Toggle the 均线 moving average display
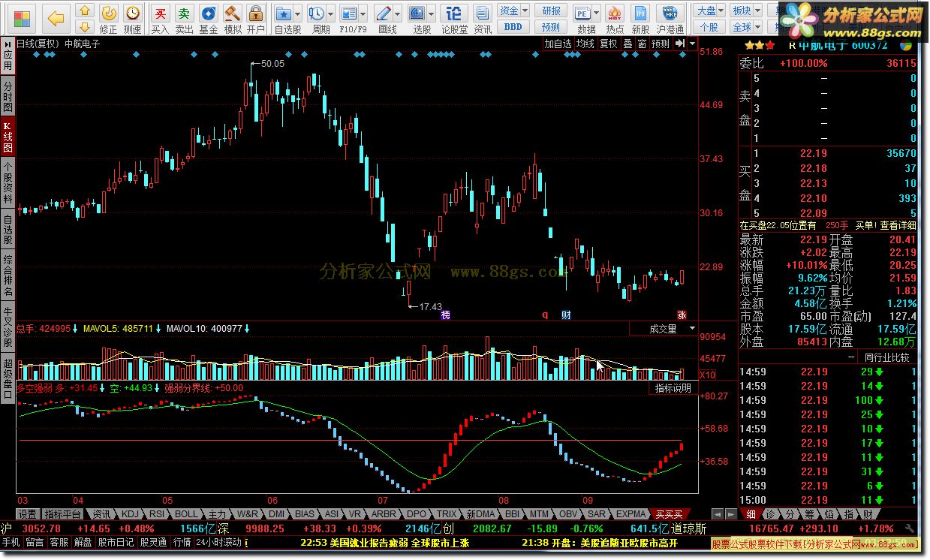 tap(585, 44)
